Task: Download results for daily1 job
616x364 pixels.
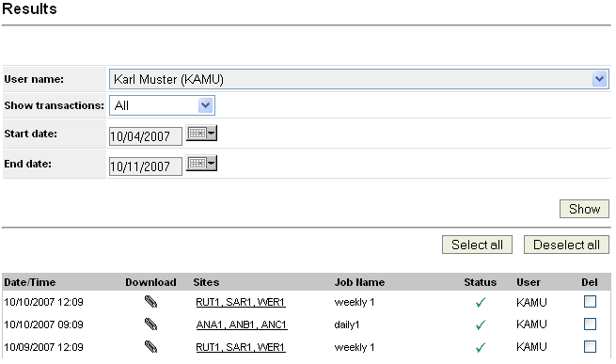Action: point(150,324)
